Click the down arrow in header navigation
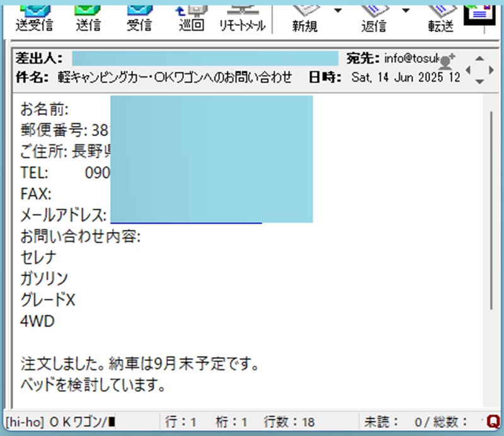Viewport: 504px width, 436px height. [479, 81]
